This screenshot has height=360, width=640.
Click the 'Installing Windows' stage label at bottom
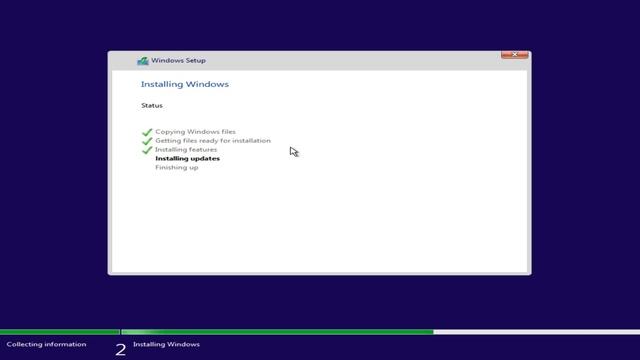click(166, 344)
